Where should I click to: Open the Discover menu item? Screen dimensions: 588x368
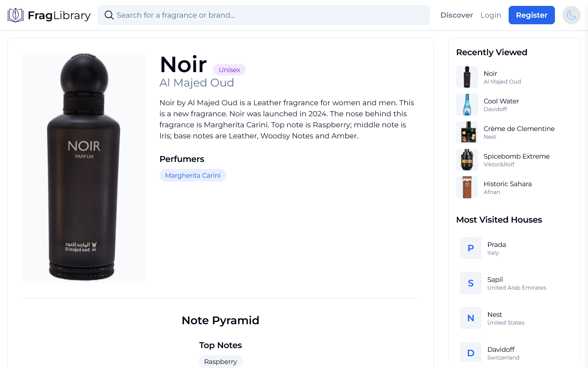456,15
